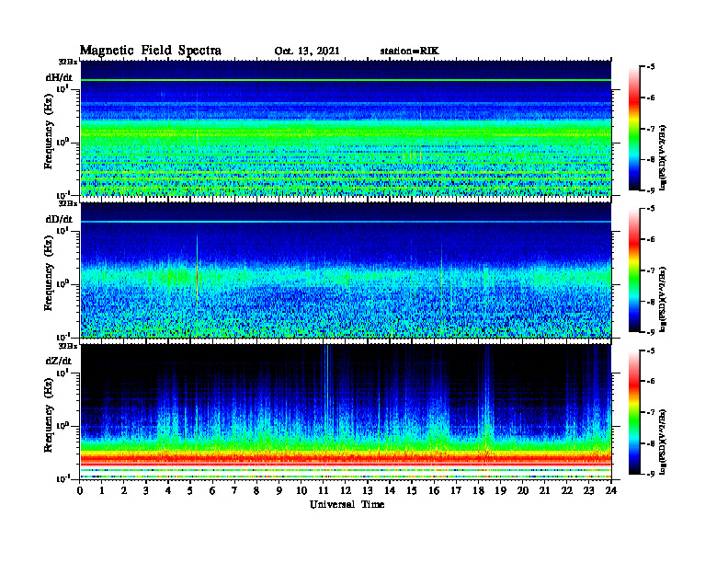Click the green horizontal line in dH/dt panel
Image resolution: width=728 pixels, height=563 pixels.
[346, 80]
